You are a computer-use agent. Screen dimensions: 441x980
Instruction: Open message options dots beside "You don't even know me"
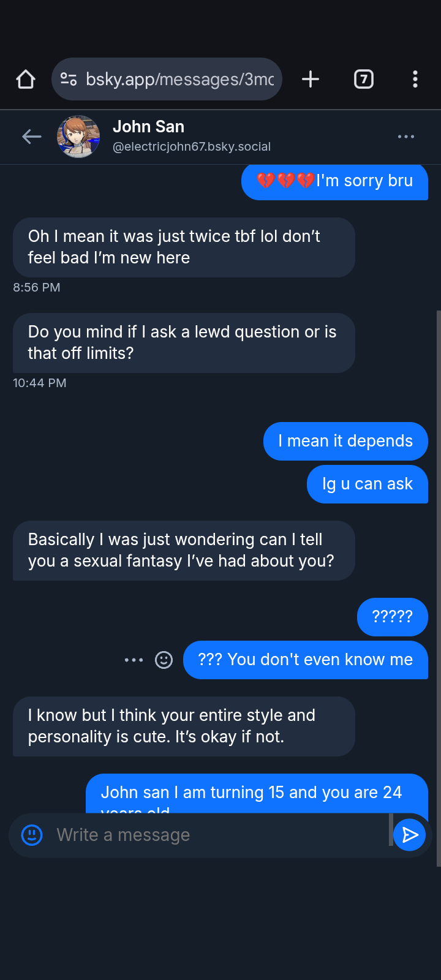coord(134,660)
